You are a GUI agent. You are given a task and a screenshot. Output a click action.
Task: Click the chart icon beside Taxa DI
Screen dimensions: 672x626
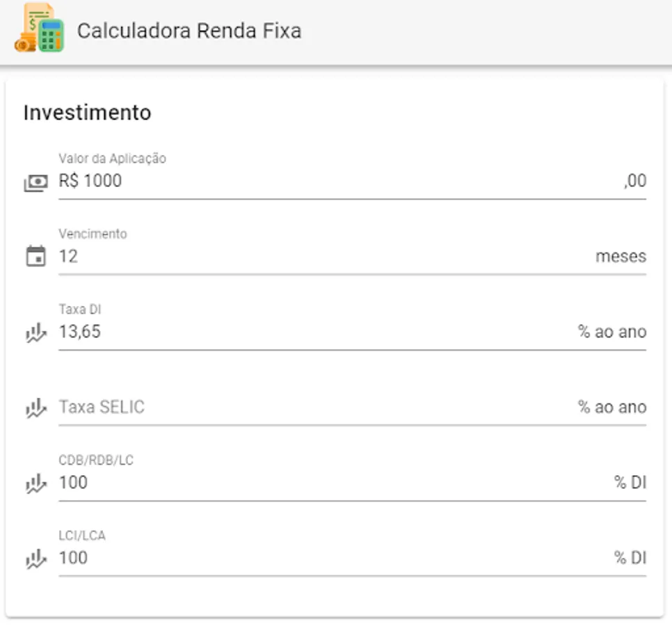35,332
